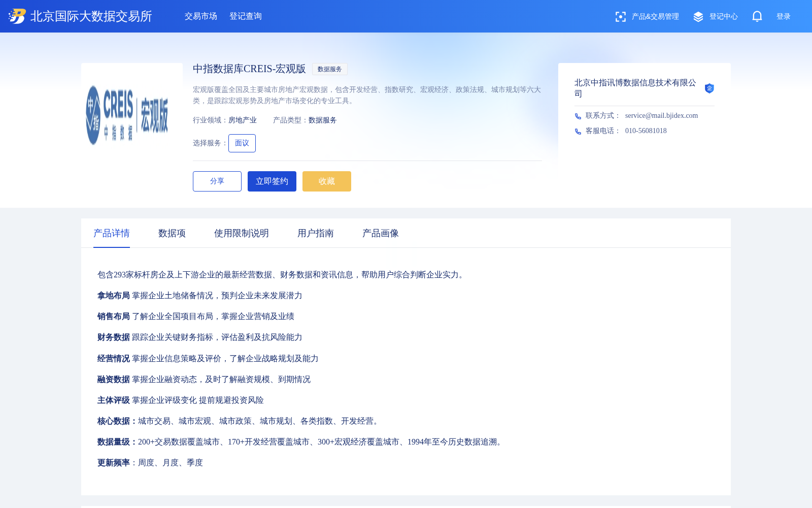This screenshot has width=812, height=508.
Task: Click the industry value 房地产业
Action: (x=243, y=120)
